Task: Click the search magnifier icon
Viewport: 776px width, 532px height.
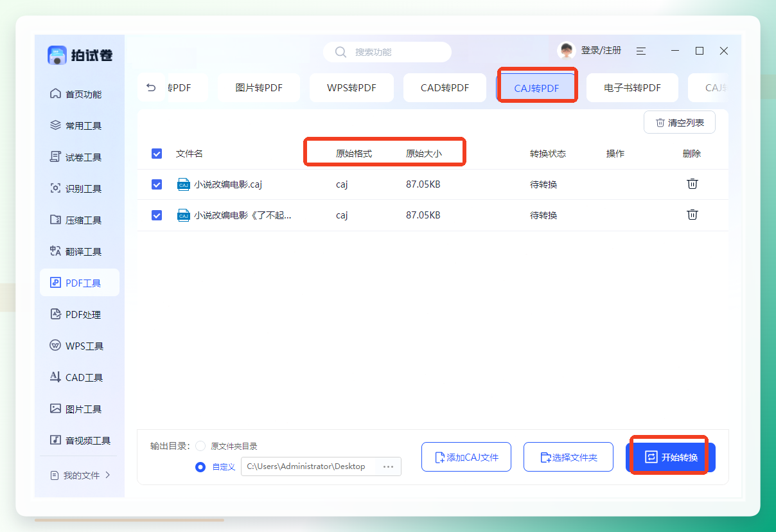Action: click(x=341, y=52)
